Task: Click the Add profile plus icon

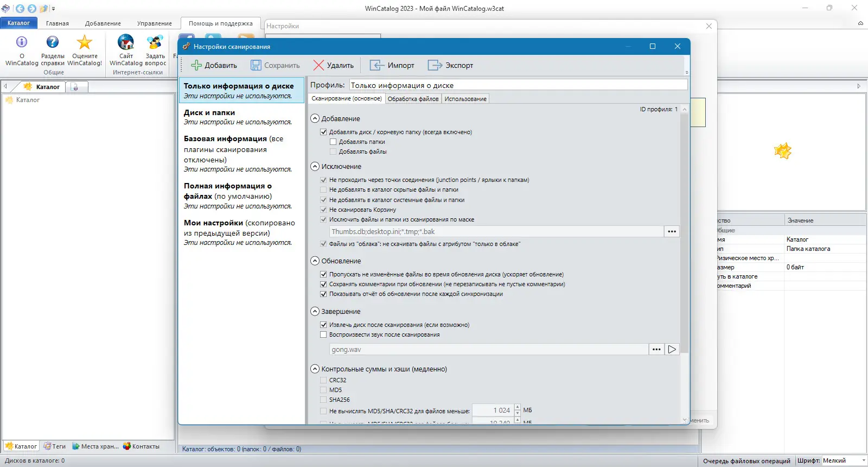Action: coord(196,65)
